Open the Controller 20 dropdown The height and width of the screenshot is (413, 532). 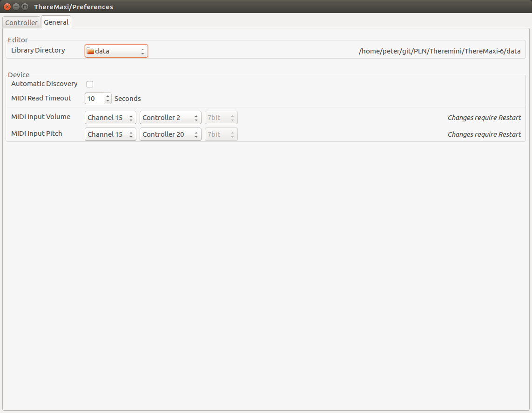[x=170, y=134]
